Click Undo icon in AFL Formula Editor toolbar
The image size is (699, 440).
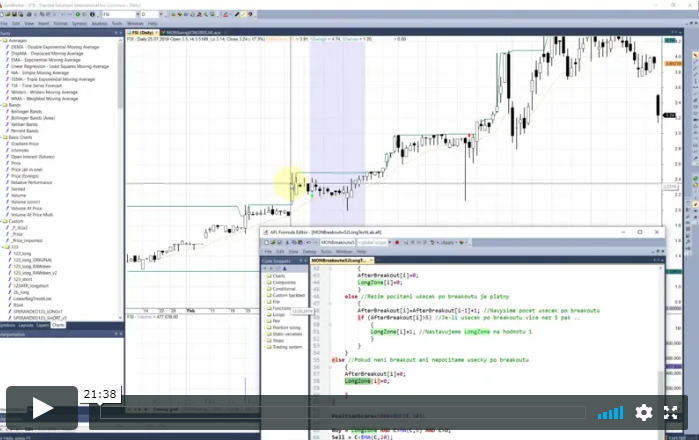(308, 243)
